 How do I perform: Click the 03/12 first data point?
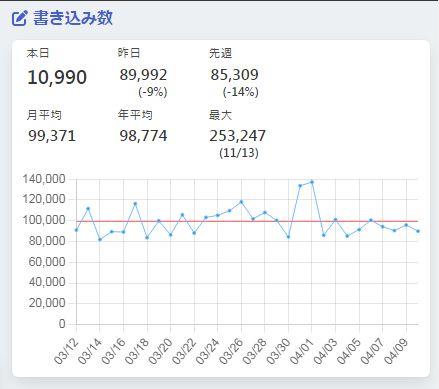pyautogui.click(x=76, y=230)
